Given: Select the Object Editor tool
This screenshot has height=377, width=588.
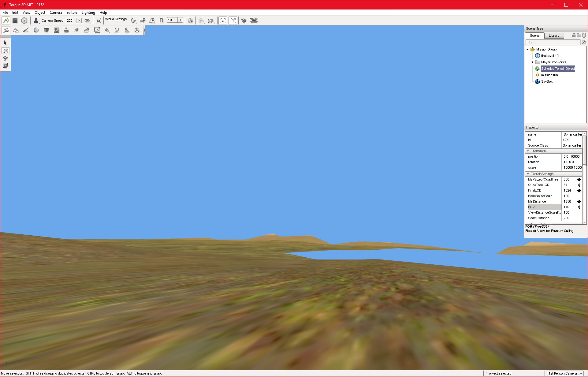Looking at the screenshot, I should click(x=6, y=30).
